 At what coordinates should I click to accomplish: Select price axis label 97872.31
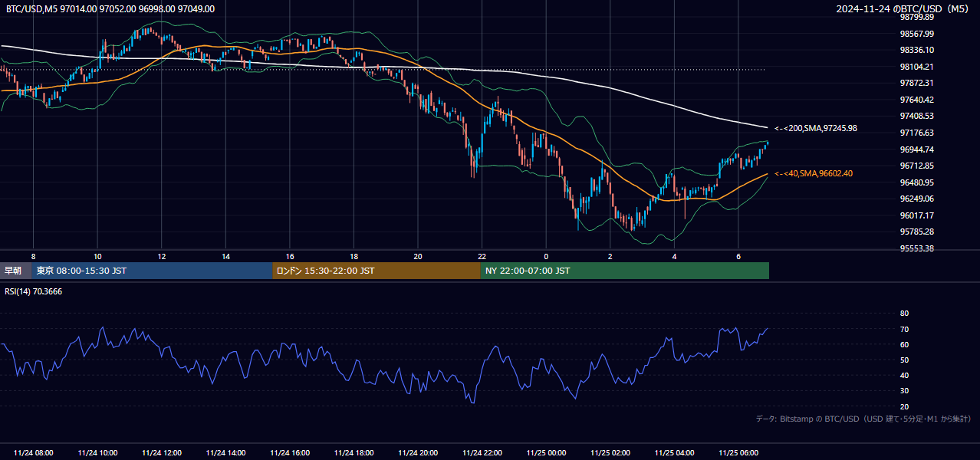point(918,83)
